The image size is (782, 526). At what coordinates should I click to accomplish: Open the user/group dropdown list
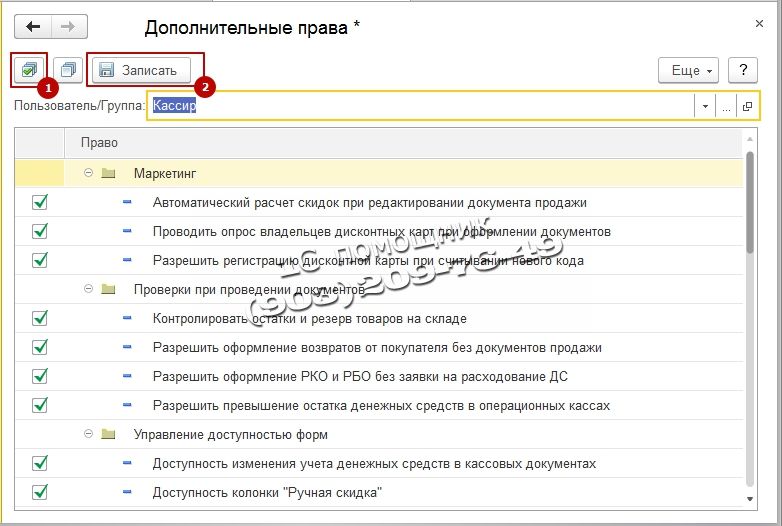click(705, 106)
